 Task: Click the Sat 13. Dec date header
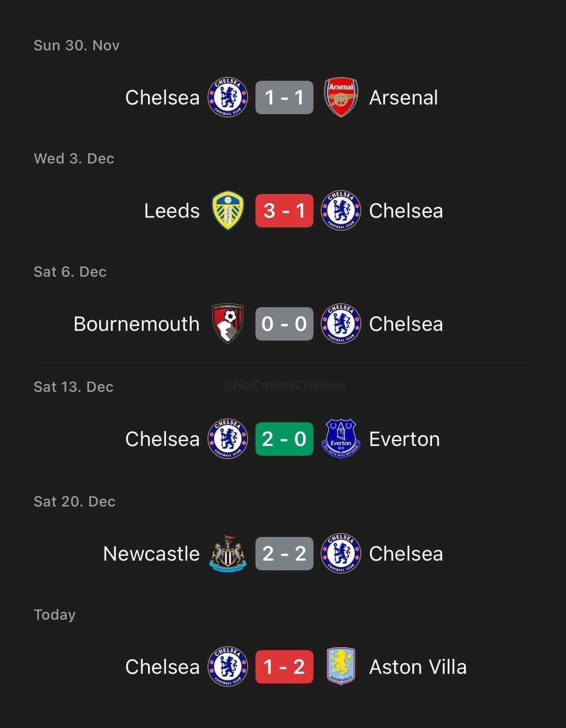(73, 387)
